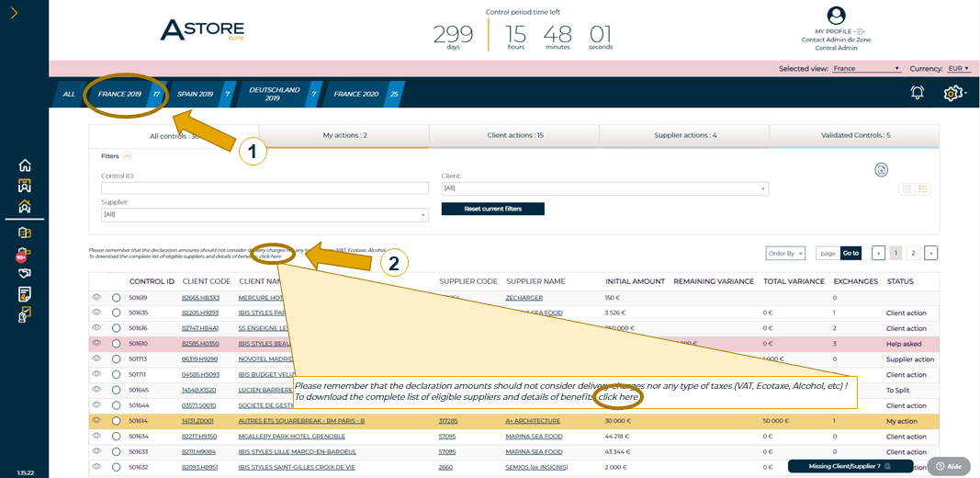Open the Currency EUR dropdown
Screen dimensions: 980x478
pos(959,69)
